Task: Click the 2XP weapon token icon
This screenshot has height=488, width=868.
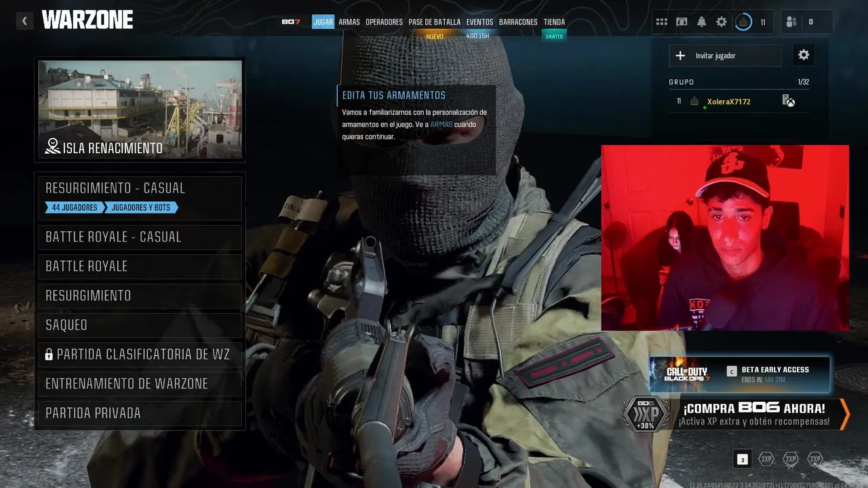Action: click(791, 460)
